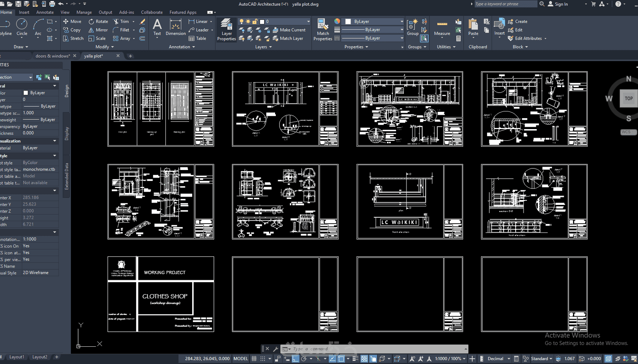The width and height of the screenshot is (638, 364).
Task: Click the Paste clipboard tool
Action: (x=473, y=27)
